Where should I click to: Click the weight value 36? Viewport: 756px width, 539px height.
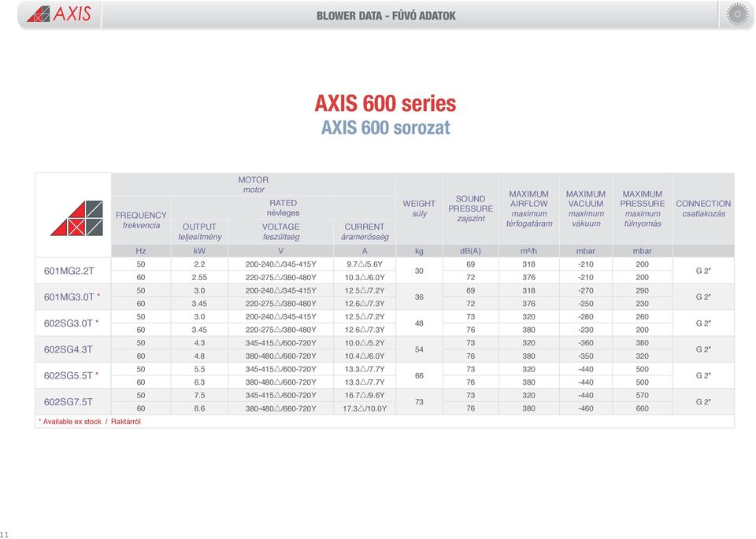[419, 297]
